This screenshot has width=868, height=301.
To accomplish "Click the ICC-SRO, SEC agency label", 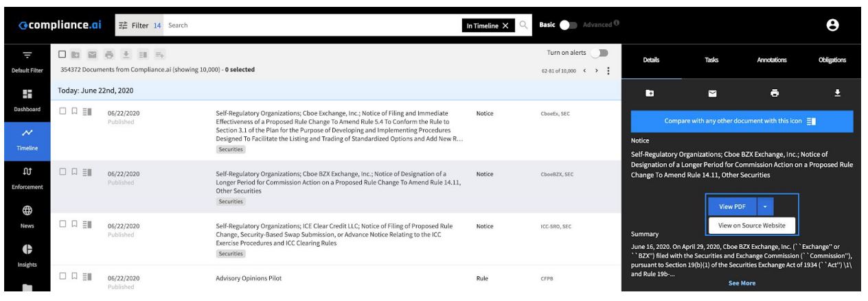I will pyautogui.click(x=557, y=227).
